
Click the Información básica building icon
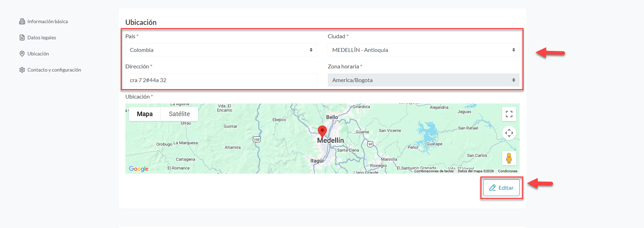pos(22,21)
